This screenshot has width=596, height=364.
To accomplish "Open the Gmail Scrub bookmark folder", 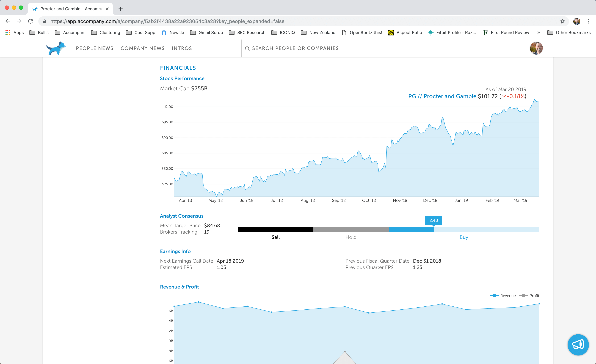I will tap(206, 32).
